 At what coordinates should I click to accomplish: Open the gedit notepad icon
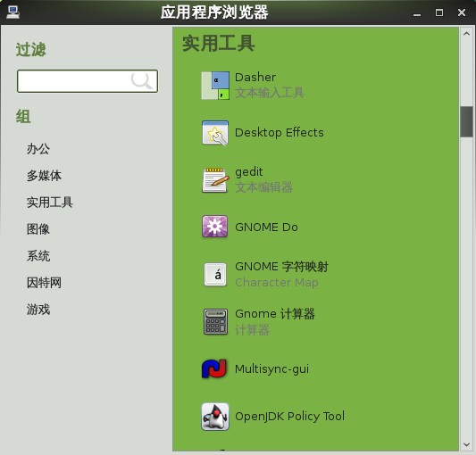(x=215, y=180)
